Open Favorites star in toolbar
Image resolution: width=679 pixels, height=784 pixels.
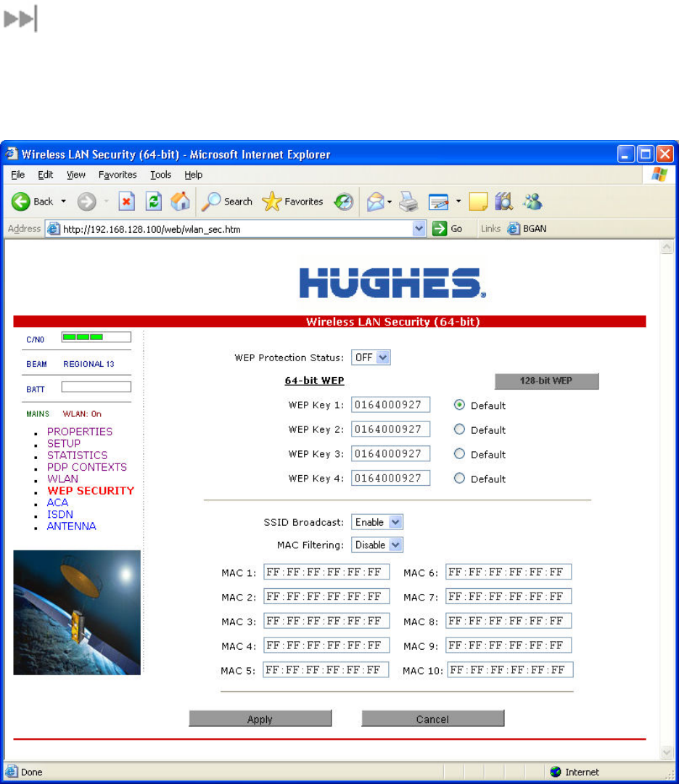[x=292, y=202]
